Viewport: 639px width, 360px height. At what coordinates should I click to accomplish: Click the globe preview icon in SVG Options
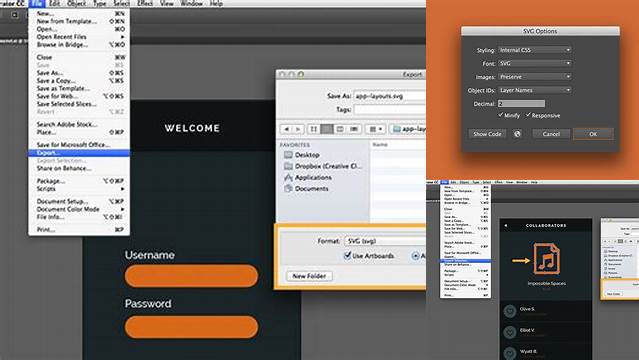pyautogui.click(x=517, y=134)
